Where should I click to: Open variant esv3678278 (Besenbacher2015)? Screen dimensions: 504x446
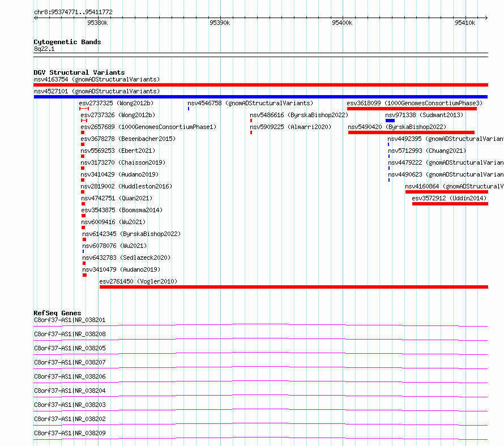point(128,139)
